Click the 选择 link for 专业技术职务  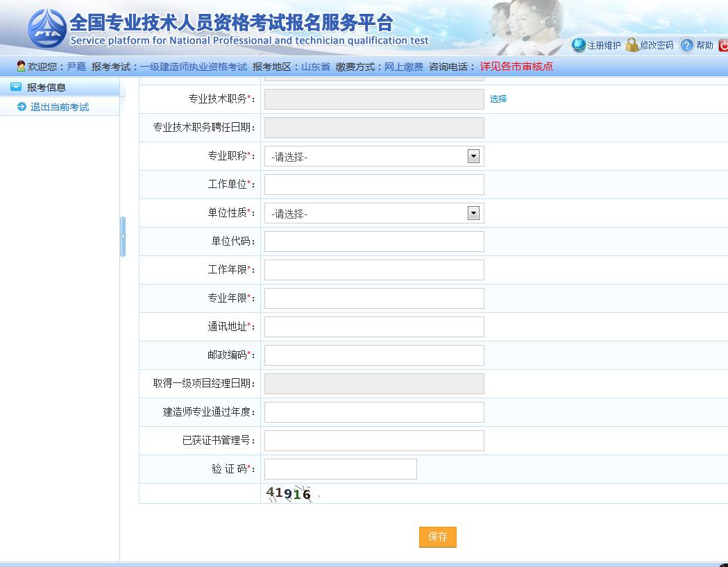tap(498, 99)
